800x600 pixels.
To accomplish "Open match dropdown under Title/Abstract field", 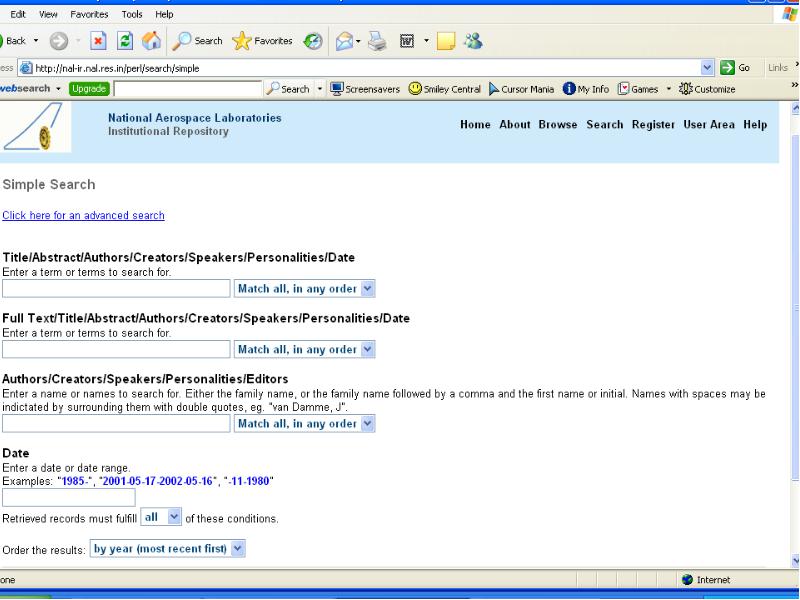I will (x=305, y=289).
